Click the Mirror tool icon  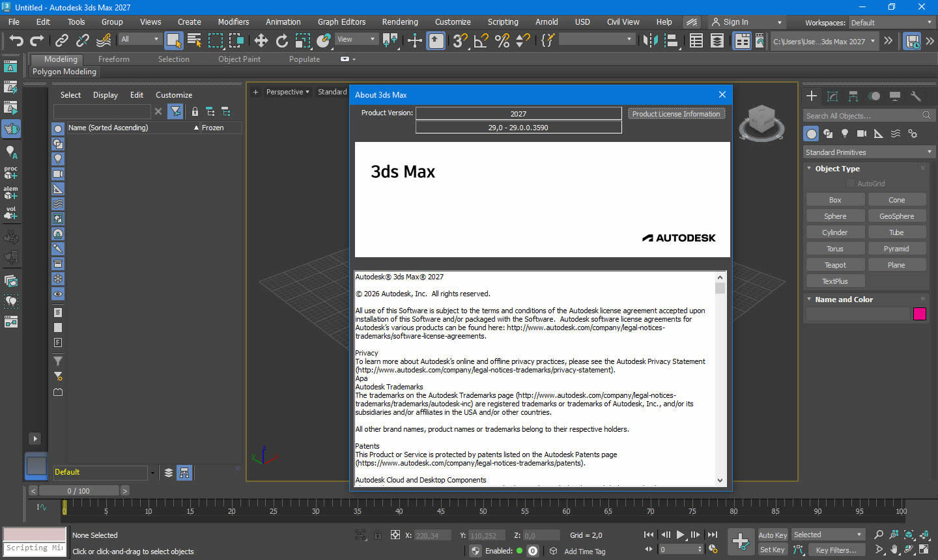click(650, 41)
